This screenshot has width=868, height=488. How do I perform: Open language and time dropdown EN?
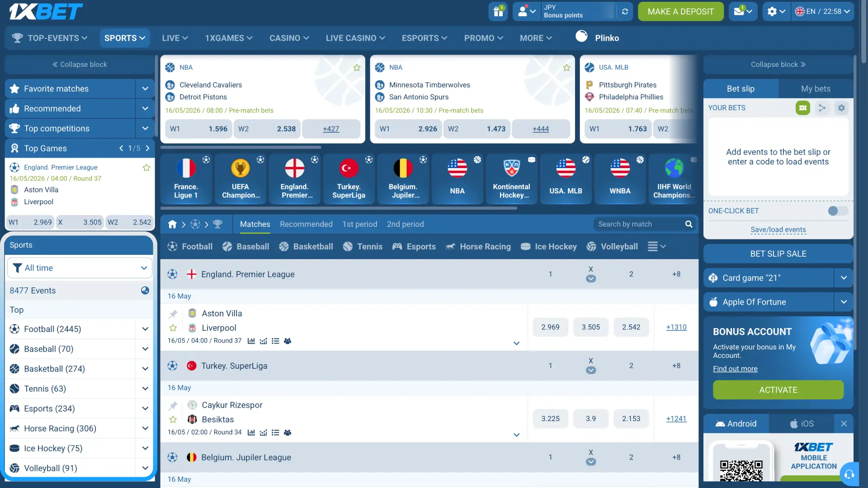coord(822,11)
